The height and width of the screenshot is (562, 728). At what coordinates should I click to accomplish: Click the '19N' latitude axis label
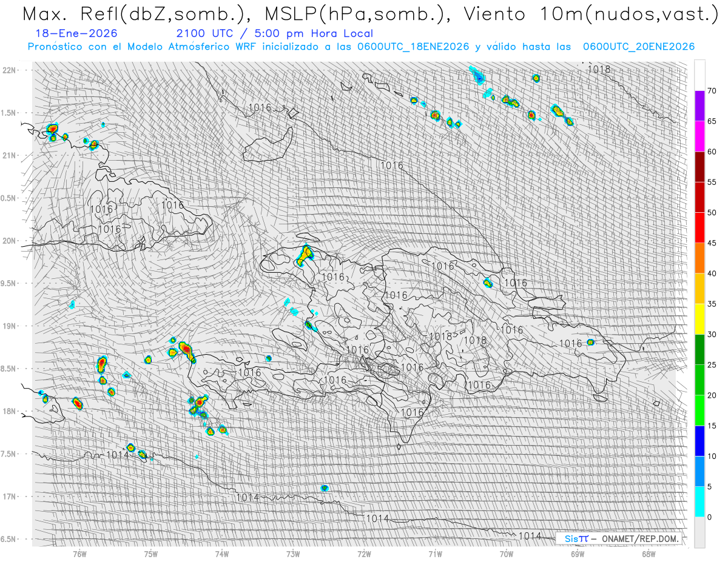[9, 326]
